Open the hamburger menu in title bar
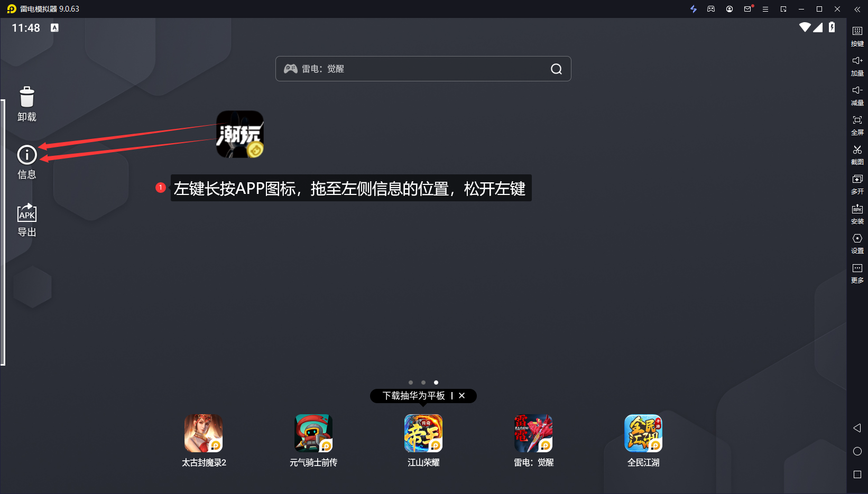Viewport: 868px width, 494px height. [765, 9]
